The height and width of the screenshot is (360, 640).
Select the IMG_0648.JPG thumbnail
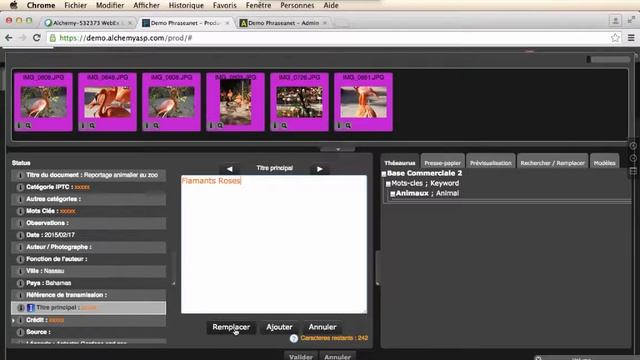[x=107, y=102]
